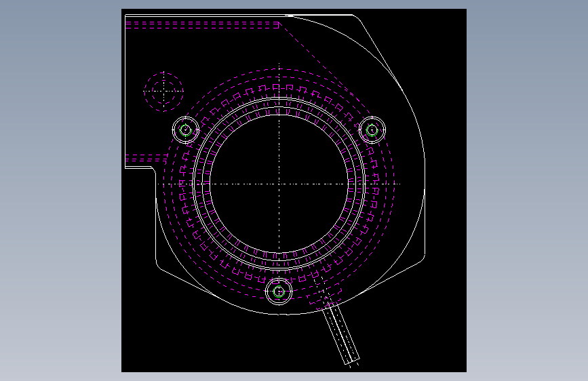Select the green bolt hole at upper right
The width and height of the screenshot is (588, 381).
pyautogui.click(x=372, y=130)
